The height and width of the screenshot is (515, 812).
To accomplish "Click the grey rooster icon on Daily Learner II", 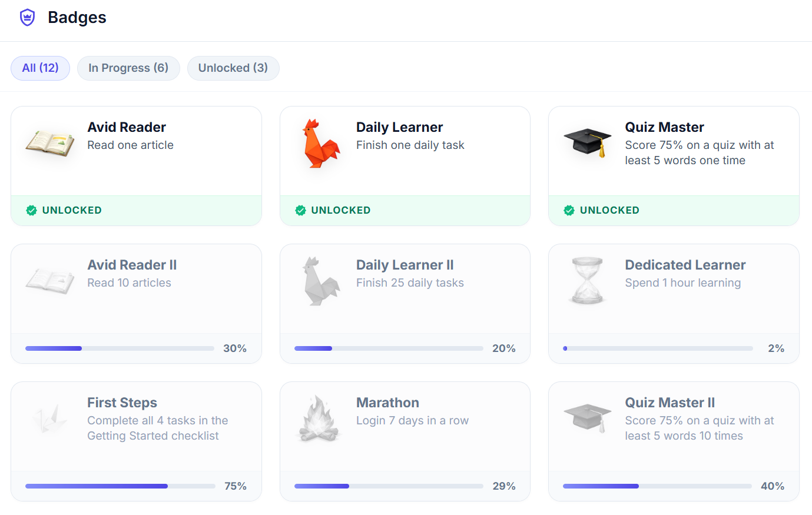I will tap(322, 281).
